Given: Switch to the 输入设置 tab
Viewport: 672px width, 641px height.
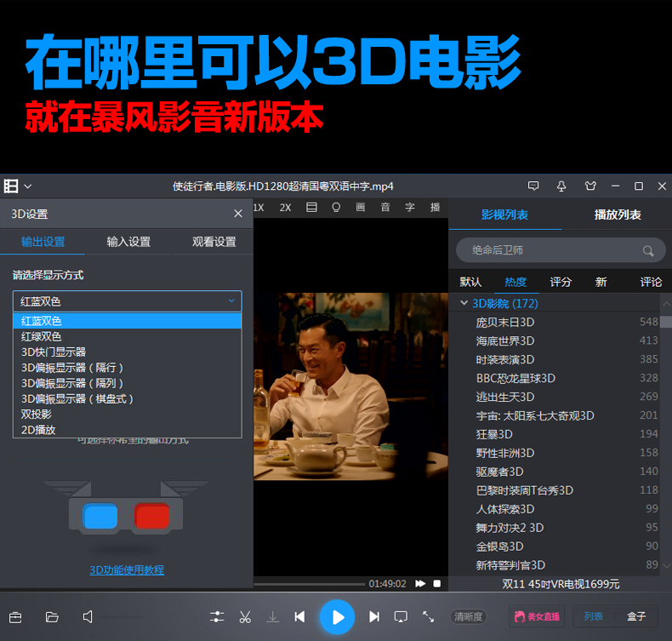Looking at the screenshot, I should pos(128,242).
